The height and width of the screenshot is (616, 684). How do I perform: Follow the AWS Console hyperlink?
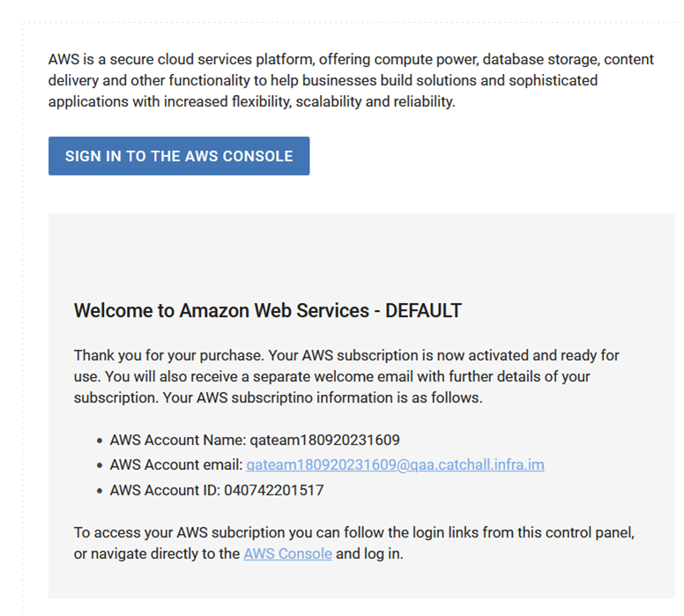pyautogui.click(x=287, y=554)
